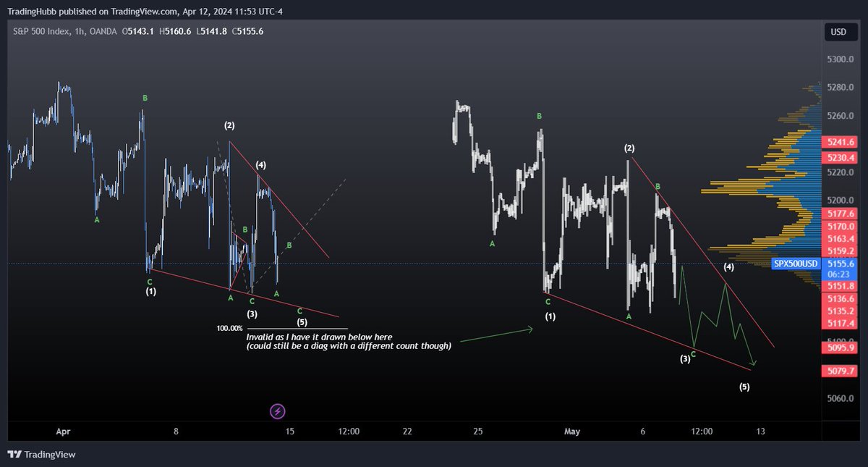Click the H5160.6 high value
The width and height of the screenshot is (868, 467).
[175, 32]
